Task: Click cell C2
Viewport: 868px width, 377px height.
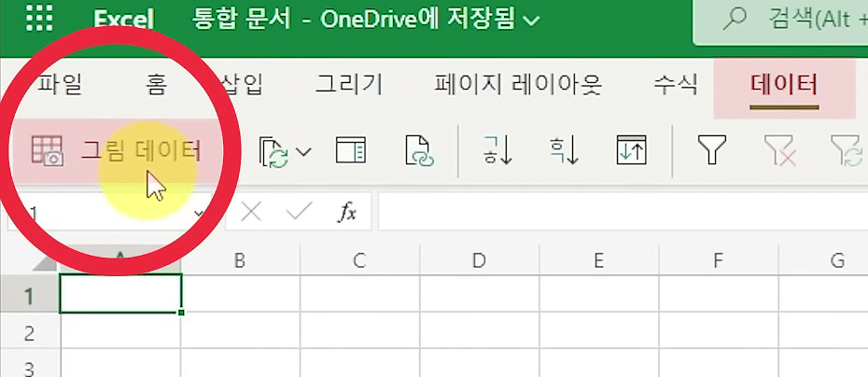Action: pyautogui.click(x=360, y=331)
